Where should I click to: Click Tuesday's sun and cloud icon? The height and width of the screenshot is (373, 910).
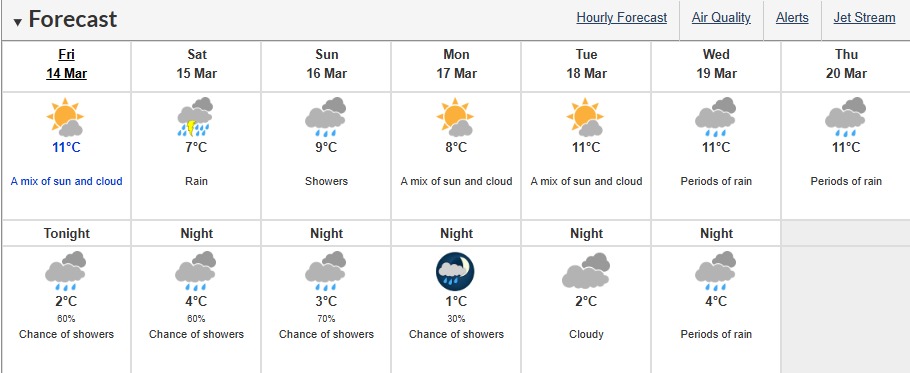[x=586, y=117]
